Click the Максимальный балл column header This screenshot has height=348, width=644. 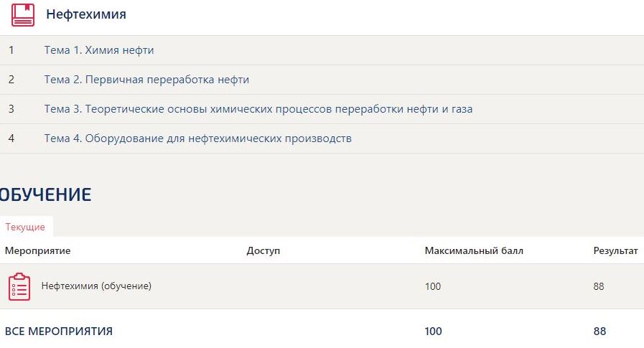pyautogui.click(x=474, y=250)
